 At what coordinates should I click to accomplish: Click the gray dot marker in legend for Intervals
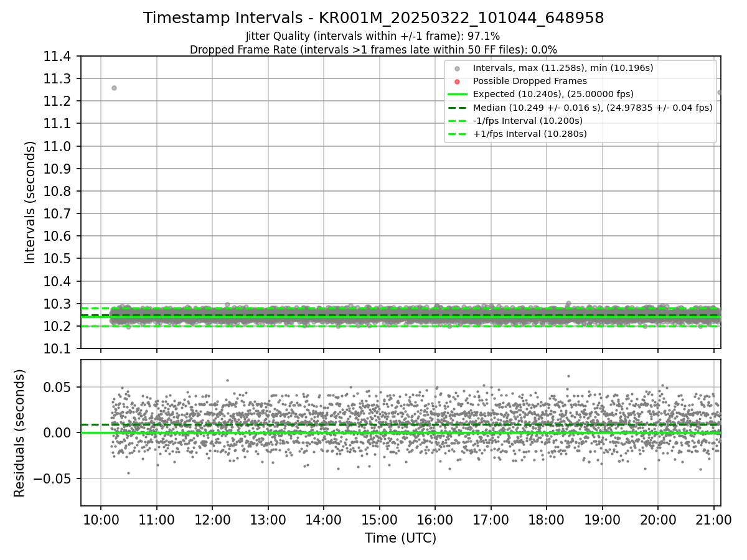pyautogui.click(x=458, y=68)
